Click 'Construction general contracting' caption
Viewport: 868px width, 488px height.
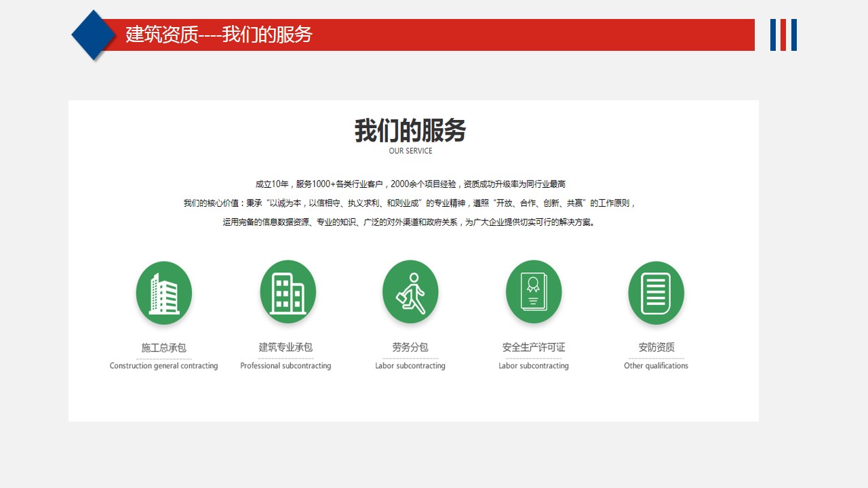point(163,366)
